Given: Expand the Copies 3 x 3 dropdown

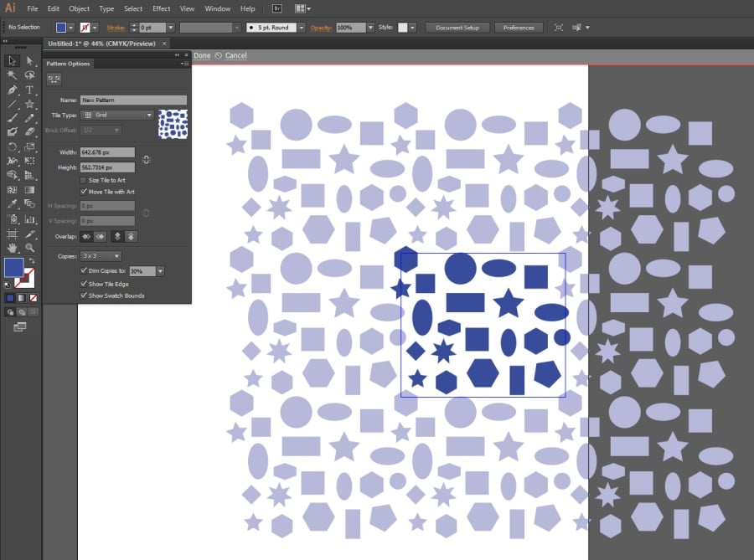Looking at the screenshot, I should (101, 255).
